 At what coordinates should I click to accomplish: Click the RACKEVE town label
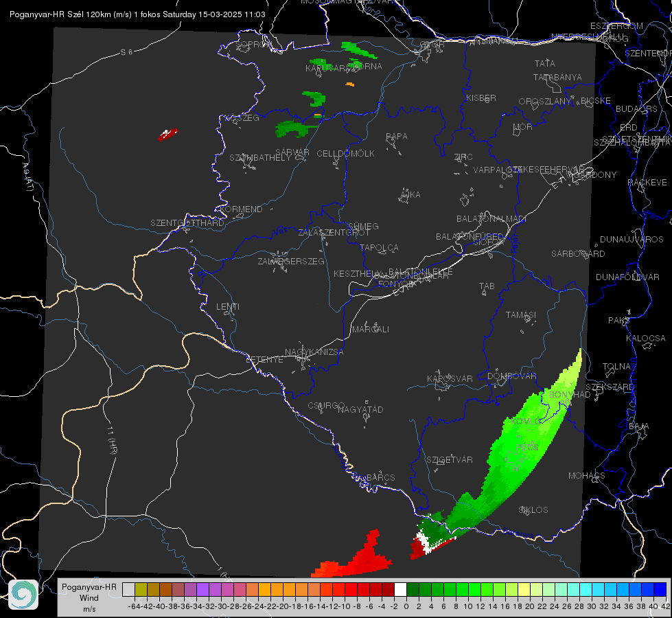coord(647,183)
